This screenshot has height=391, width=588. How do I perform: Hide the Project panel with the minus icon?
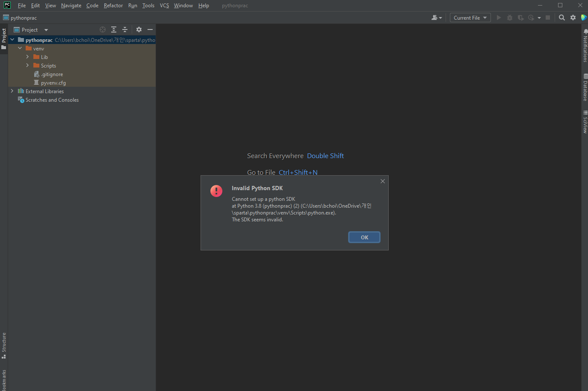click(150, 29)
